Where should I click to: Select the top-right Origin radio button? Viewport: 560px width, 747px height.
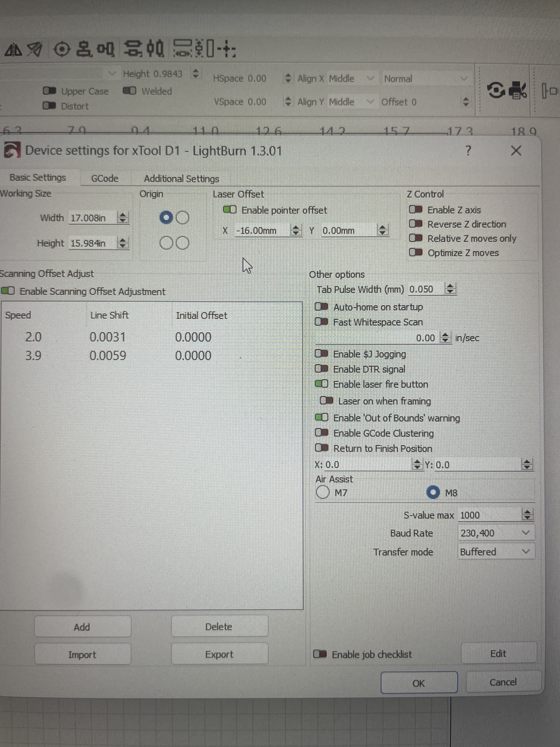coord(182,218)
